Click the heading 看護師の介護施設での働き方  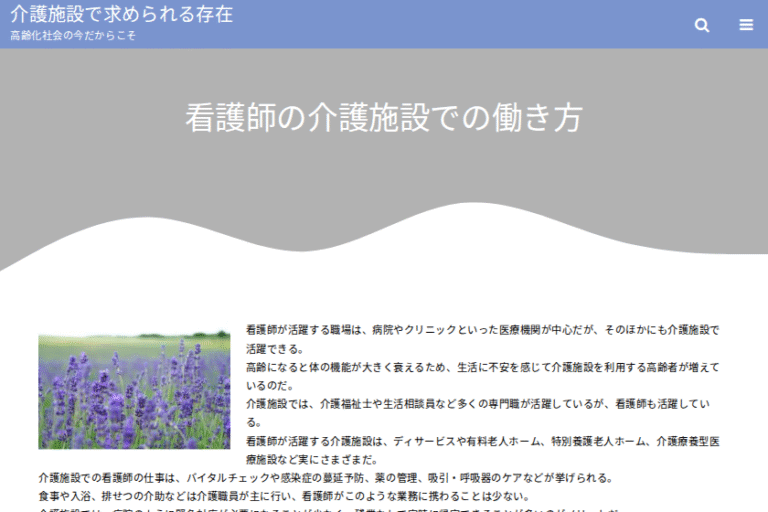pyautogui.click(x=383, y=117)
